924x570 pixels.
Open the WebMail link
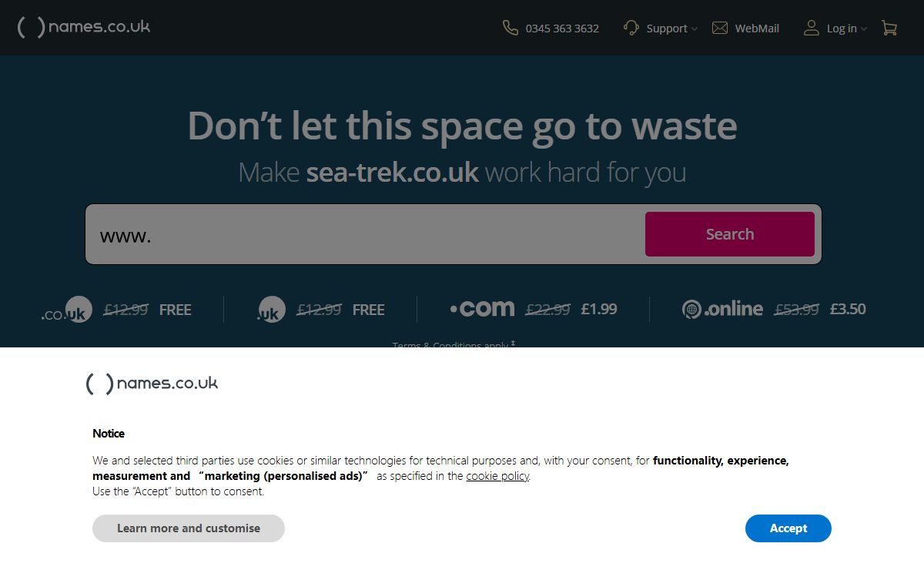pos(757,28)
